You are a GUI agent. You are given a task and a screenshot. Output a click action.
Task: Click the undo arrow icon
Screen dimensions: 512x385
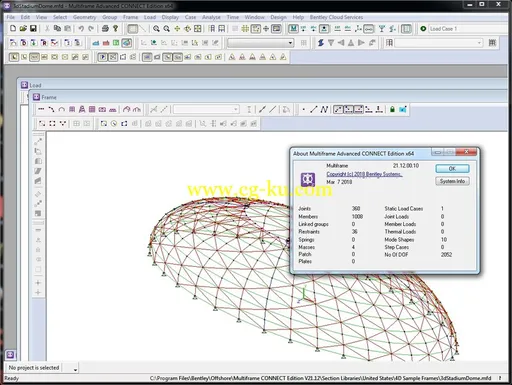click(x=81, y=29)
